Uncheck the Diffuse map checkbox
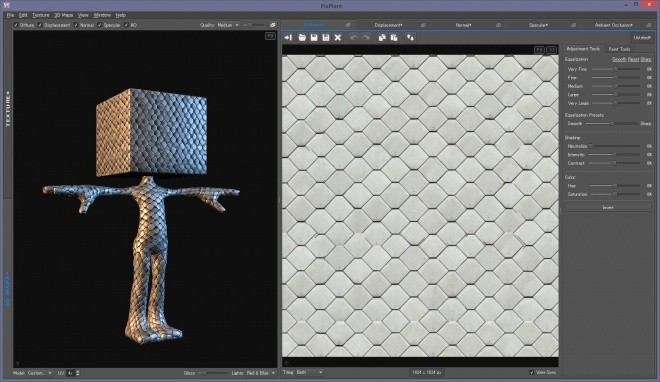Screen dimensions: 660x382 (x=16, y=25)
